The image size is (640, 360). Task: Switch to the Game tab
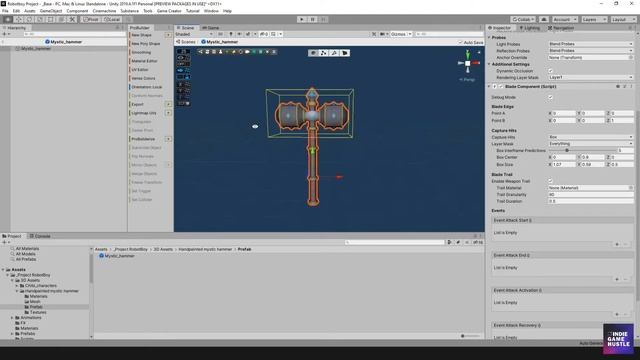pos(211,28)
